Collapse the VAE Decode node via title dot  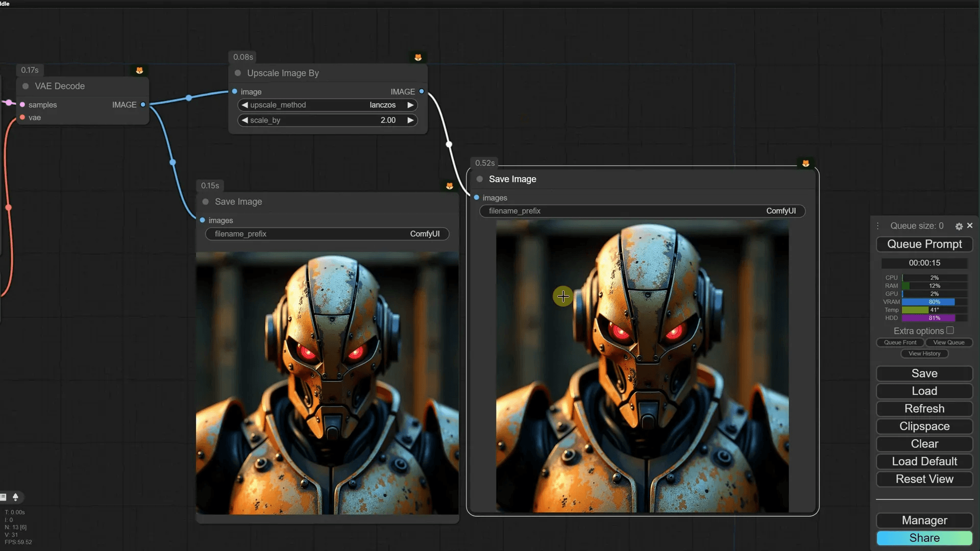coord(26,86)
